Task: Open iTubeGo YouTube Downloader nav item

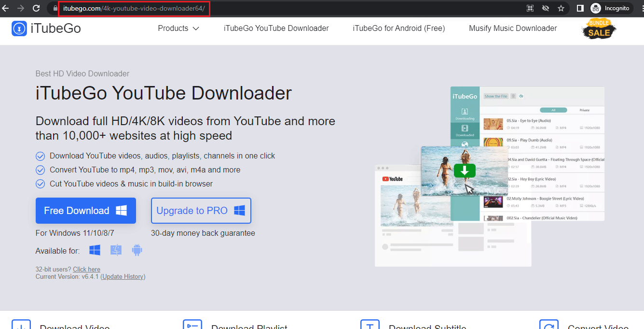Action: (276, 29)
